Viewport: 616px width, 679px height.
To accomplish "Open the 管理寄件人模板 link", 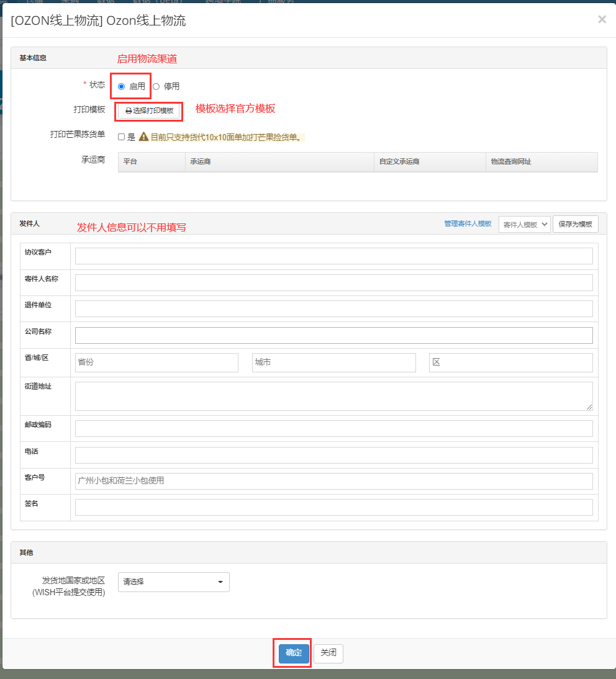I will click(x=468, y=224).
